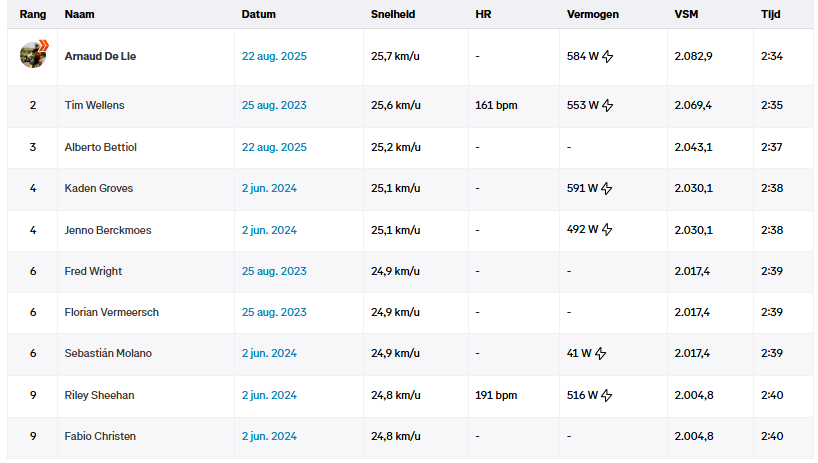Open Riley Sheehan's 2 jun. 2024 activity
818x463 pixels.
pyautogui.click(x=269, y=396)
